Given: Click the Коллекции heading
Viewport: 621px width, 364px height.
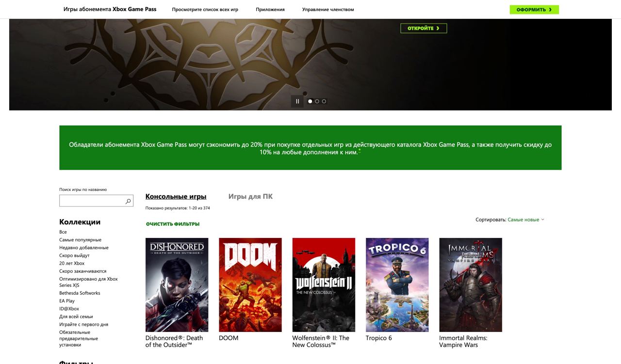Looking at the screenshot, I should pos(80,222).
